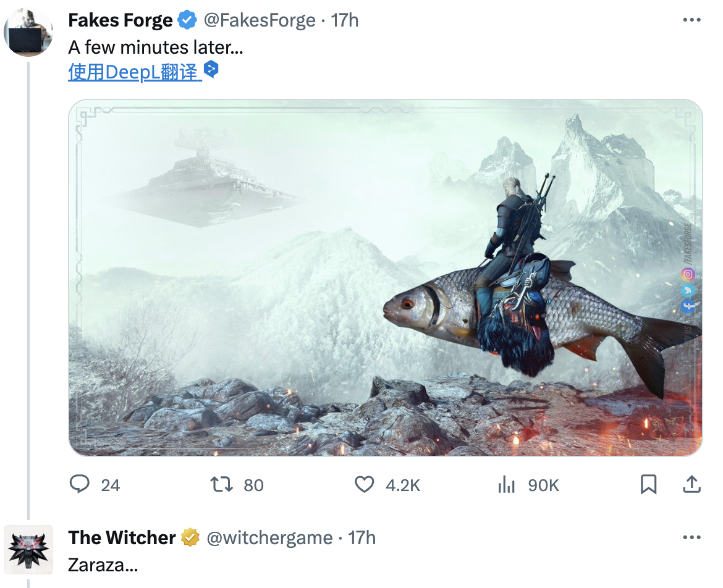Viewport: 723px width, 588px height.
Task: Click the reply speech bubble icon
Action: click(x=79, y=484)
